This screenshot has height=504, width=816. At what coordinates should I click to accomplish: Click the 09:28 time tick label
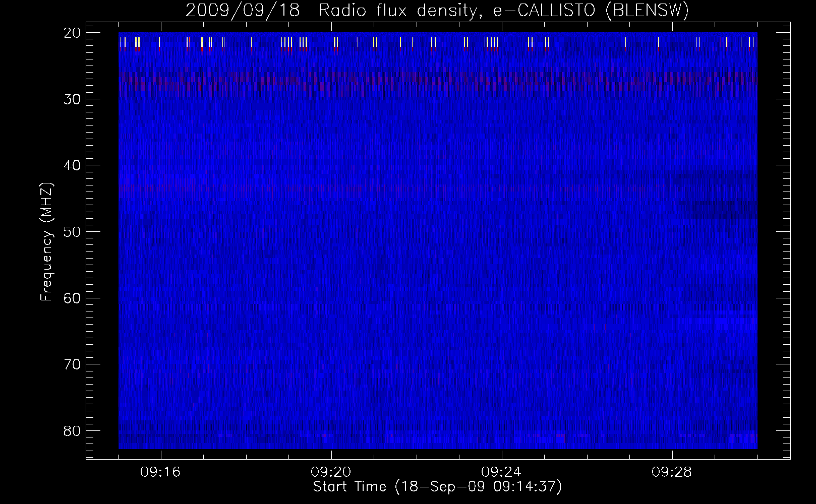click(x=672, y=472)
